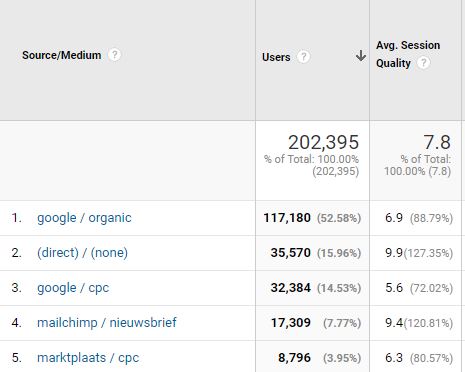Select percentage (3.95%)
The image size is (465, 372).
342,358
